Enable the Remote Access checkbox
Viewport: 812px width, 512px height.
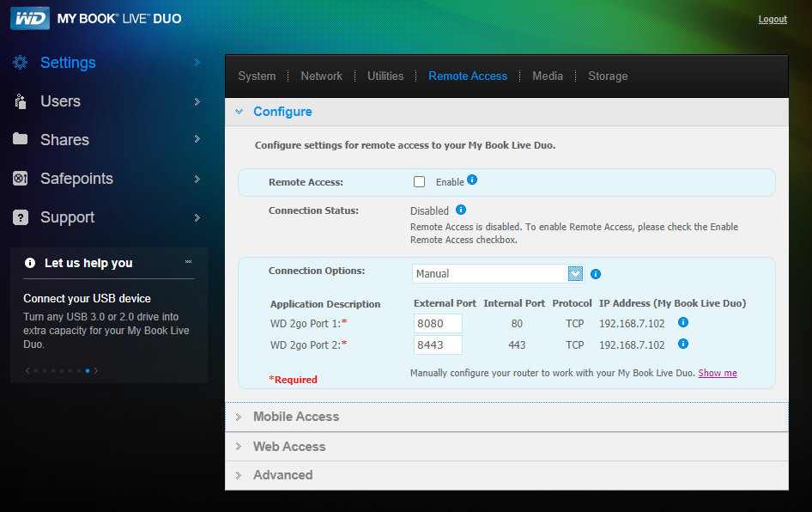(420, 182)
